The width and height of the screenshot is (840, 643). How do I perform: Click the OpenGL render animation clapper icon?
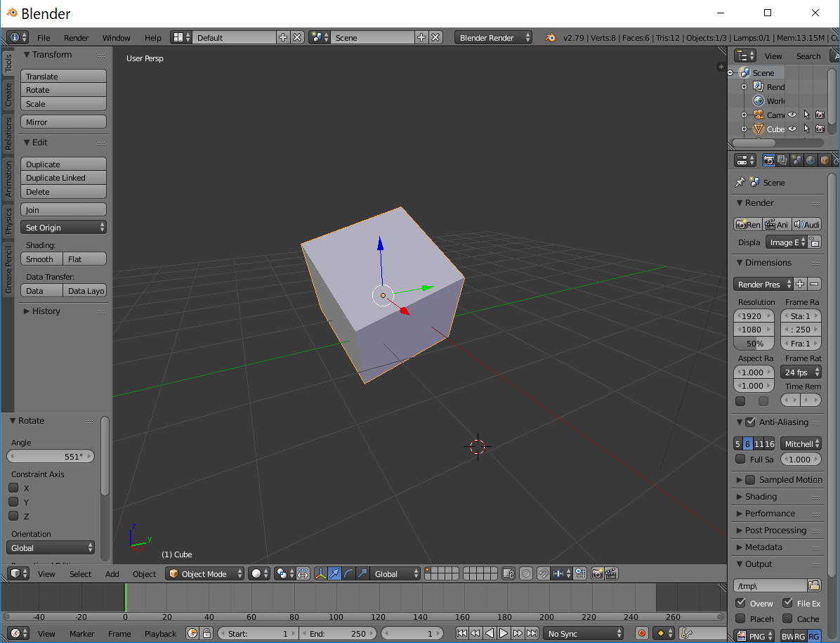(x=611, y=574)
